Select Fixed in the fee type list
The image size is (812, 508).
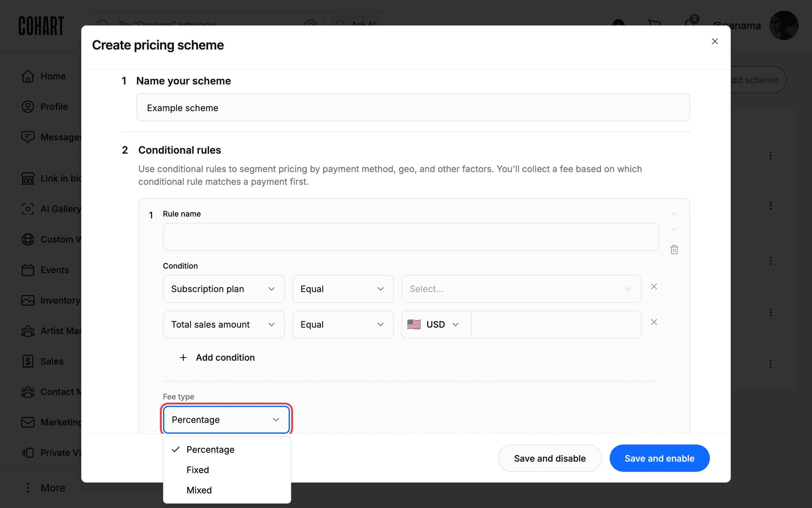tap(227, 470)
